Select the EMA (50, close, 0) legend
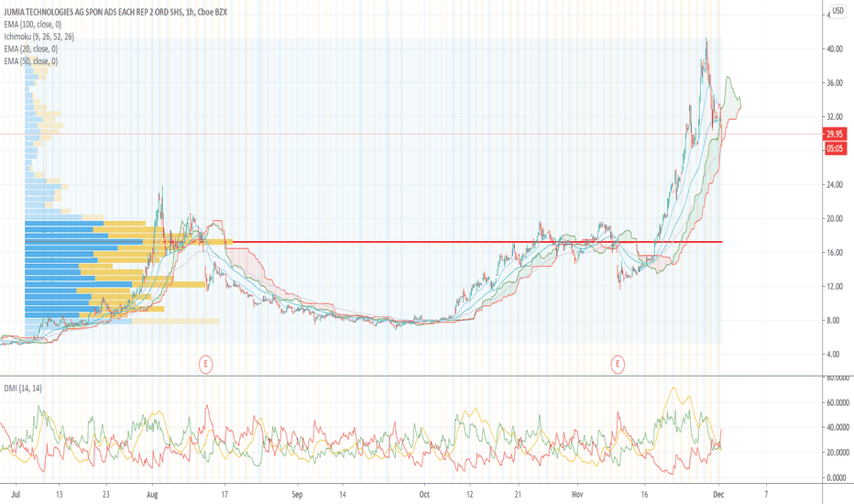Viewport: 854px width, 504px height. tap(31, 61)
